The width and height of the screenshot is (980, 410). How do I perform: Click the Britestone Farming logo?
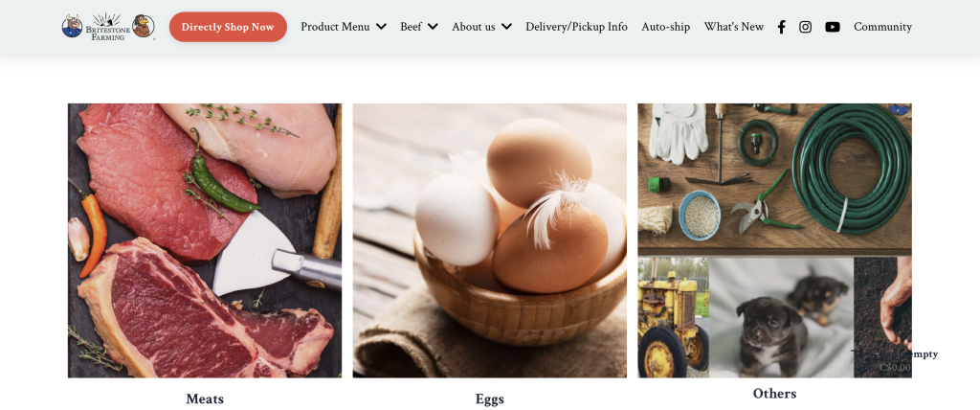pyautogui.click(x=108, y=26)
